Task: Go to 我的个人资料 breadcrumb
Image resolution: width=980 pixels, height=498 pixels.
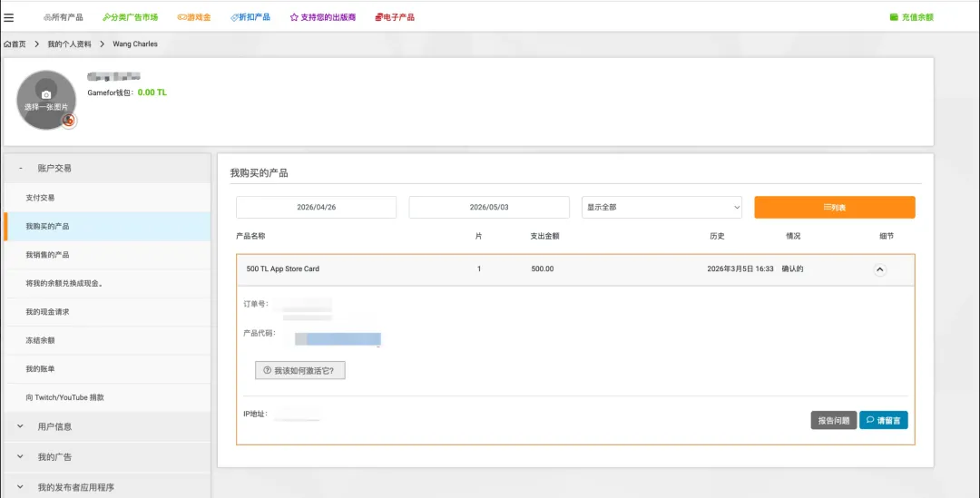Action: [69, 44]
